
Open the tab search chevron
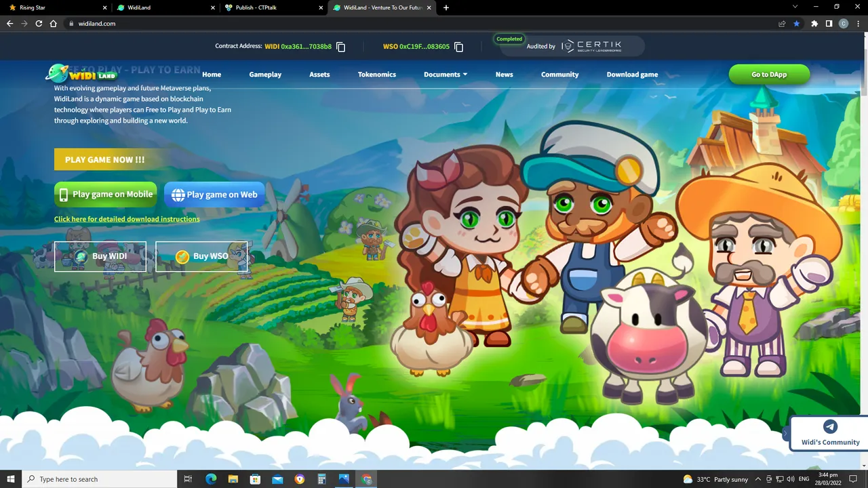point(795,7)
